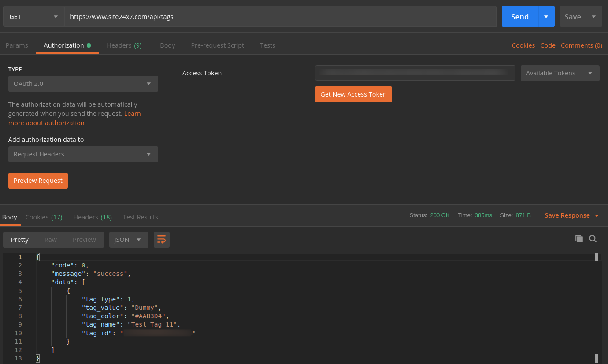Copy response body using the copy icon

579,239
